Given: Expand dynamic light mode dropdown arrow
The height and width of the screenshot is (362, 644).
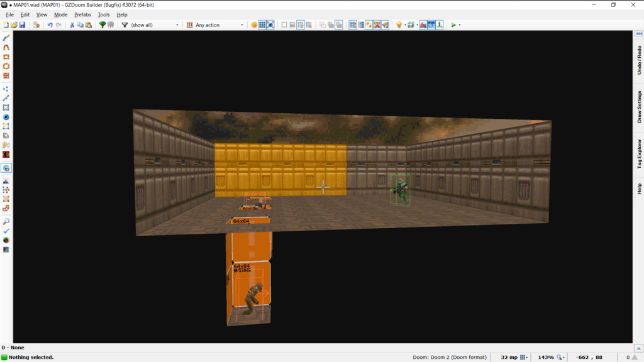Looking at the screenshot, I should coord(405,25).
